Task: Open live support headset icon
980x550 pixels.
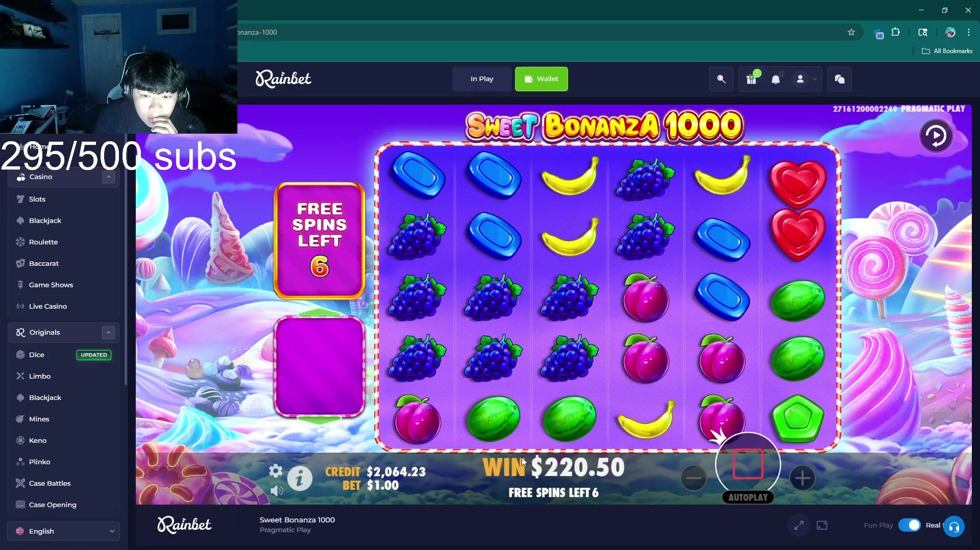Action: [x=953, y=527]
